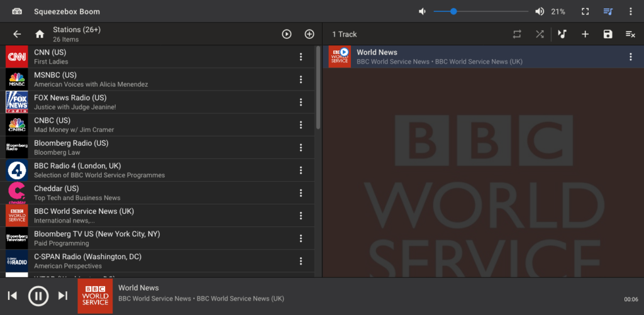Pause the current World News playback
Image resolution: width=644 pixels, height=315 pixels.
coord(38,296)
